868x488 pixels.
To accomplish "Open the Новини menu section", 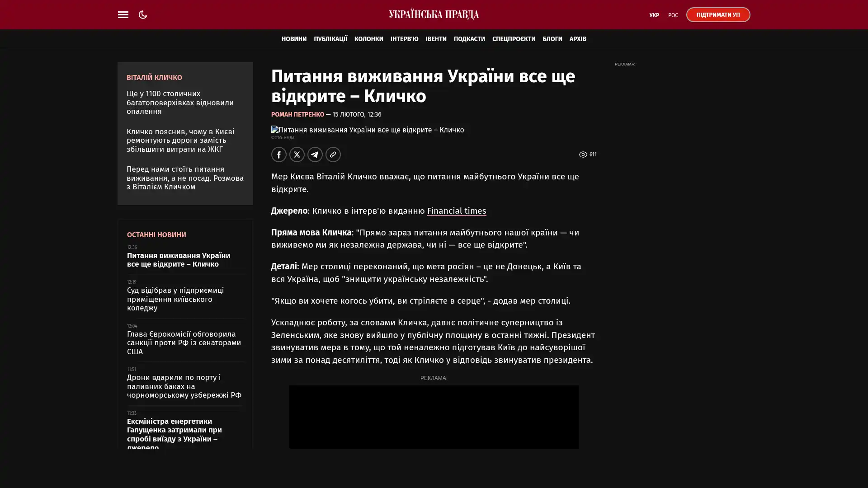I will click(294, 39).
